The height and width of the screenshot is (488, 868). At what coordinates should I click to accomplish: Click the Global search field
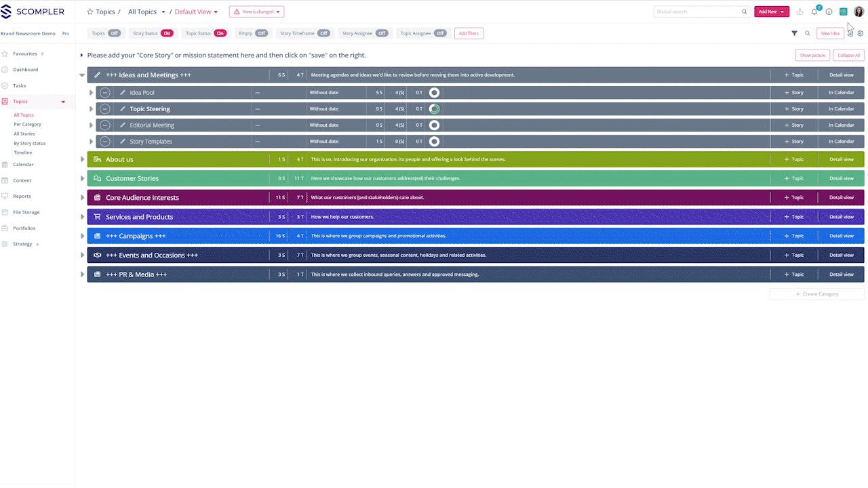pos(697,12)
